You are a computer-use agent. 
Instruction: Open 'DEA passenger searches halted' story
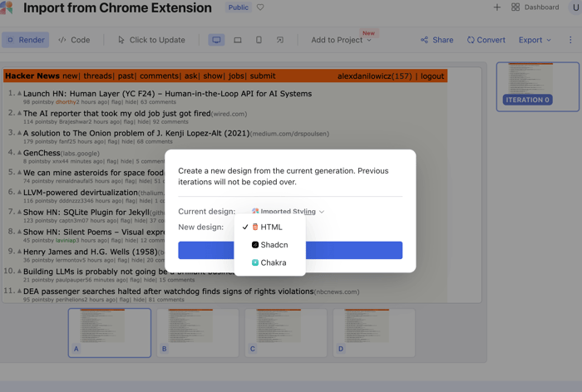click(x=168, y=292)
